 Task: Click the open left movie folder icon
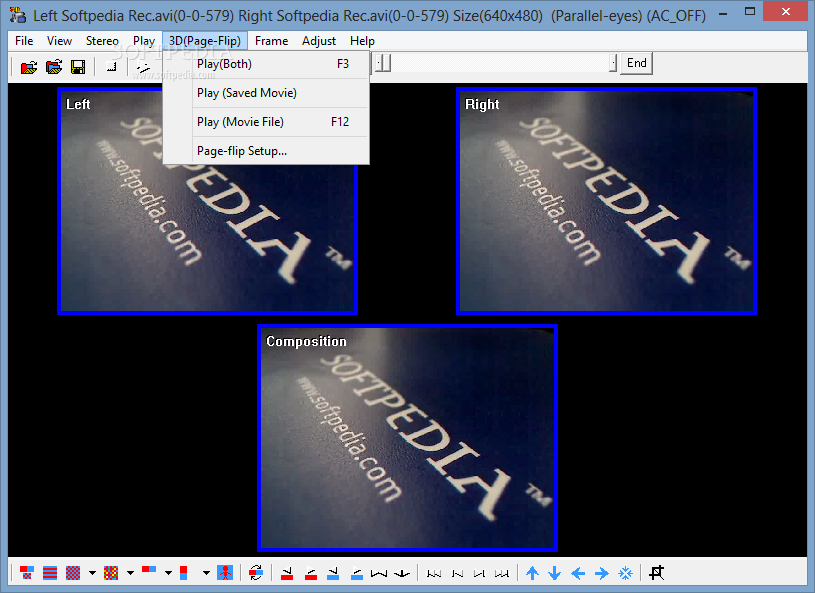point(29,67)
